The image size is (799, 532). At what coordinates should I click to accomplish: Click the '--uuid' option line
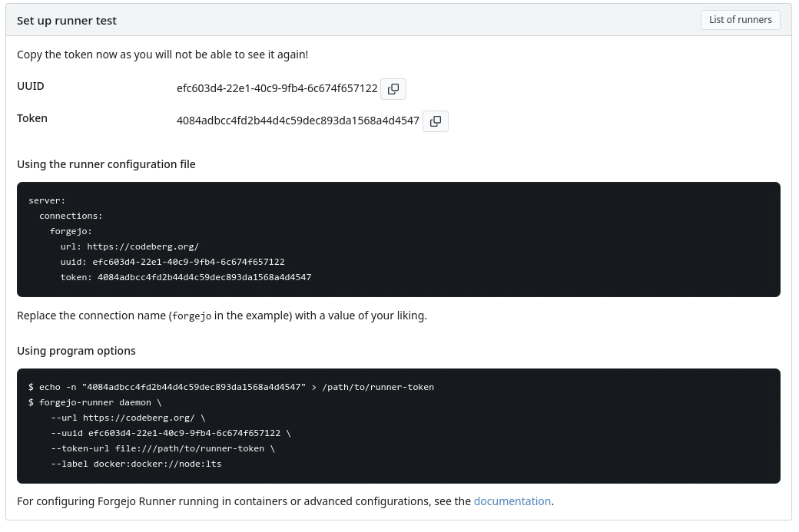pos(171,433)
